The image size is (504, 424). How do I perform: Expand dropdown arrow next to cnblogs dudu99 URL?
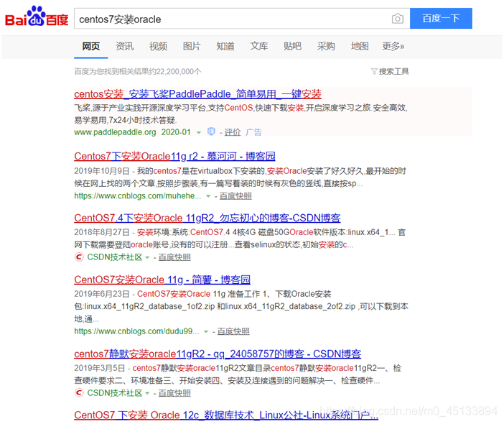pos(206,332)
